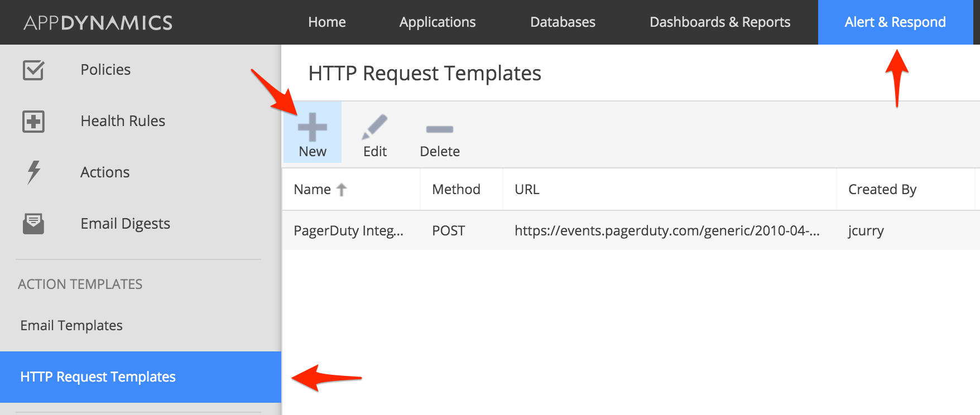Image resolution: width=980 pixels, height=415 pixels.
Task: Select HTTP Request Templates sidebar item
Action: 98,377
